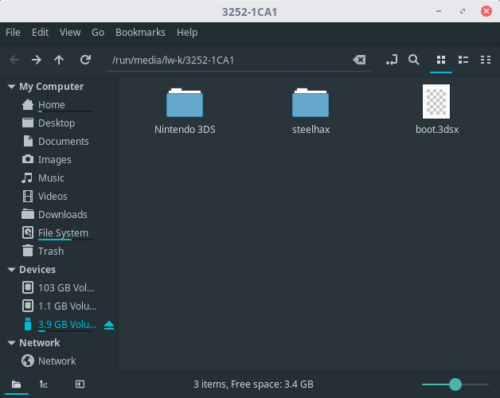
Task: Toggle location entry path mode icon
Action: pyautogui.click(x=392, y=60)
